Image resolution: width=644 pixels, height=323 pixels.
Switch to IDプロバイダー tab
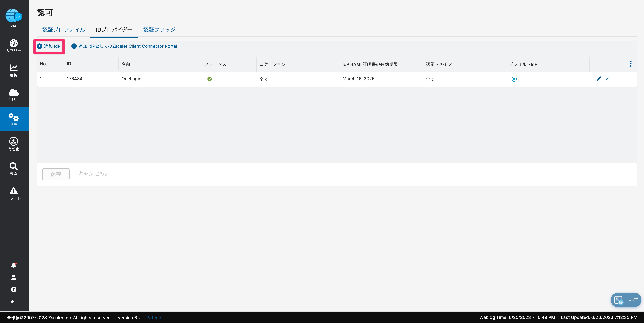click(x=114, y=30)
